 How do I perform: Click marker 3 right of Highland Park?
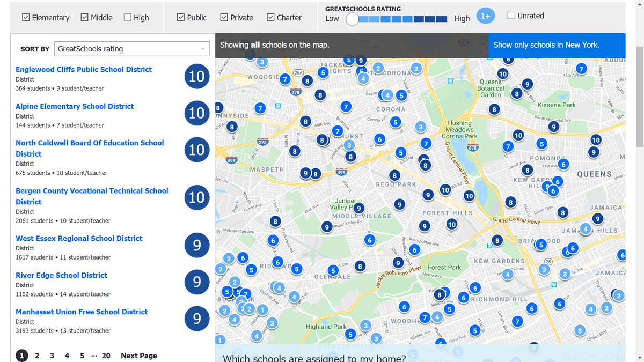(365, 326)
